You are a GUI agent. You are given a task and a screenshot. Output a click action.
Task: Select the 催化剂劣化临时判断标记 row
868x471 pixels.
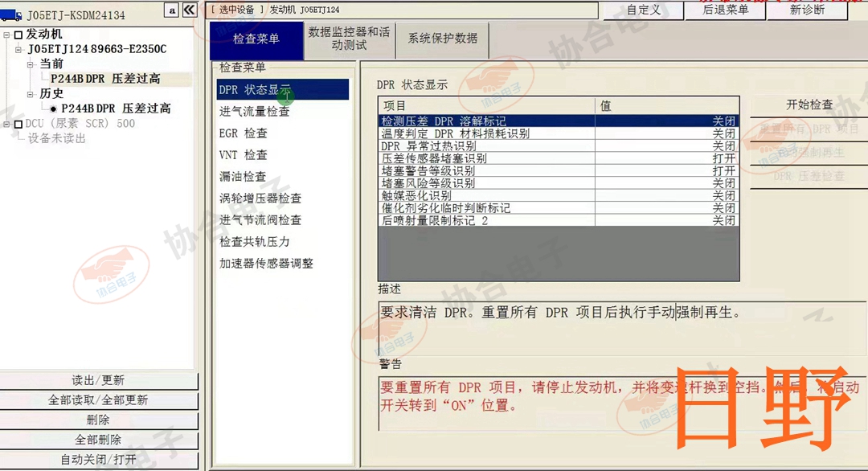point(559,208)
